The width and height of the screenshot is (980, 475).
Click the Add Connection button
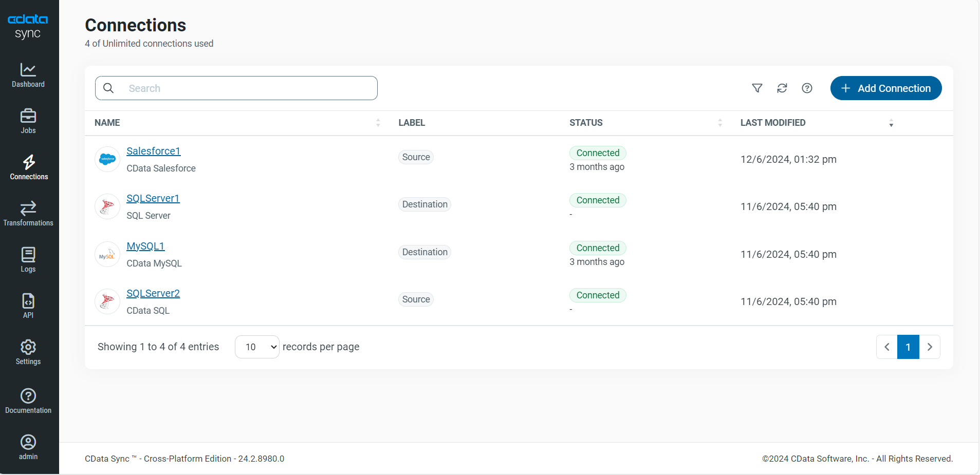coord(886,88)
